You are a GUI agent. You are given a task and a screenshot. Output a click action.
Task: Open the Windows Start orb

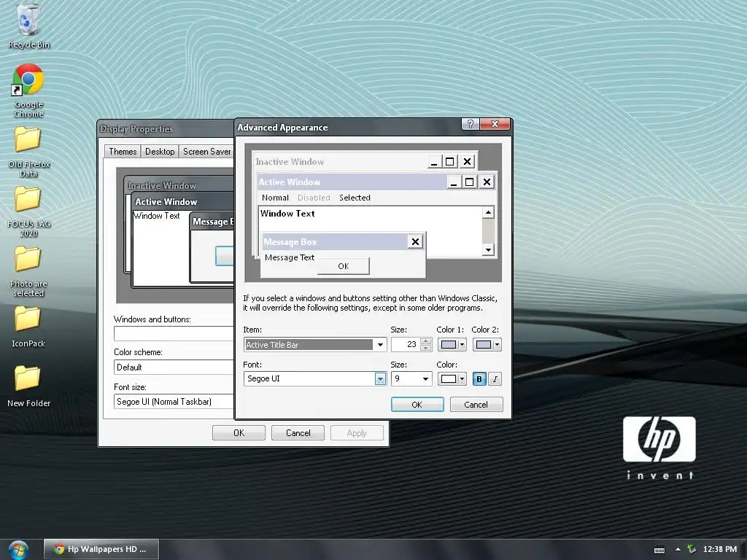(18, 550)
